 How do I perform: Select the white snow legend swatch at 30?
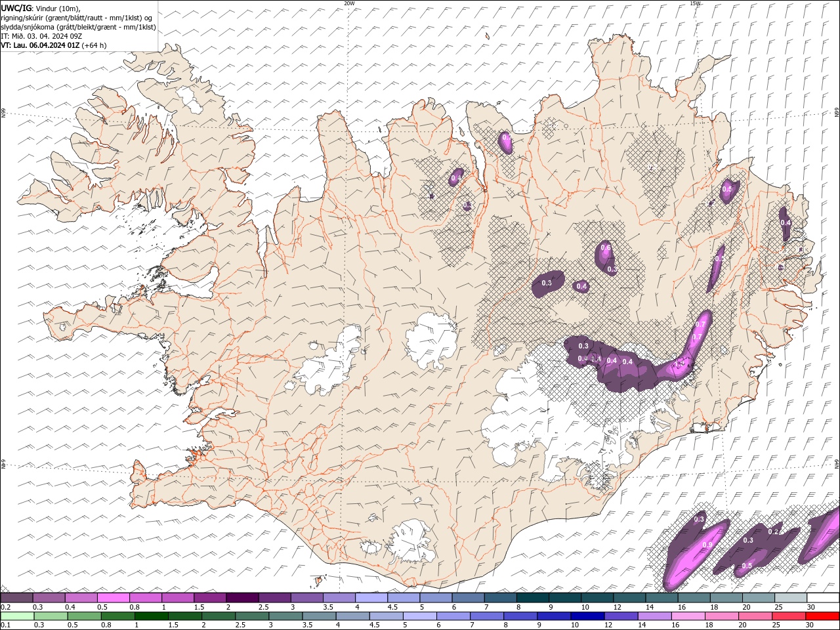click(824, 598)
